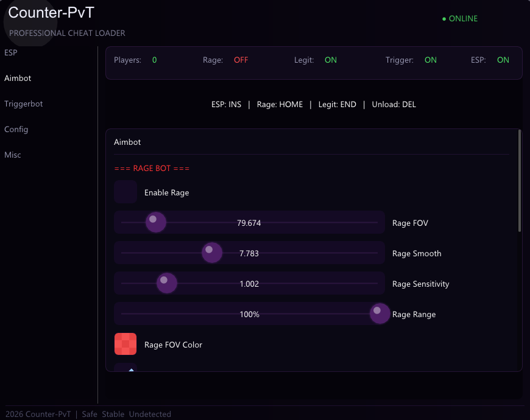Click the 'Legit: END' hotkey text

pos(337,105)
